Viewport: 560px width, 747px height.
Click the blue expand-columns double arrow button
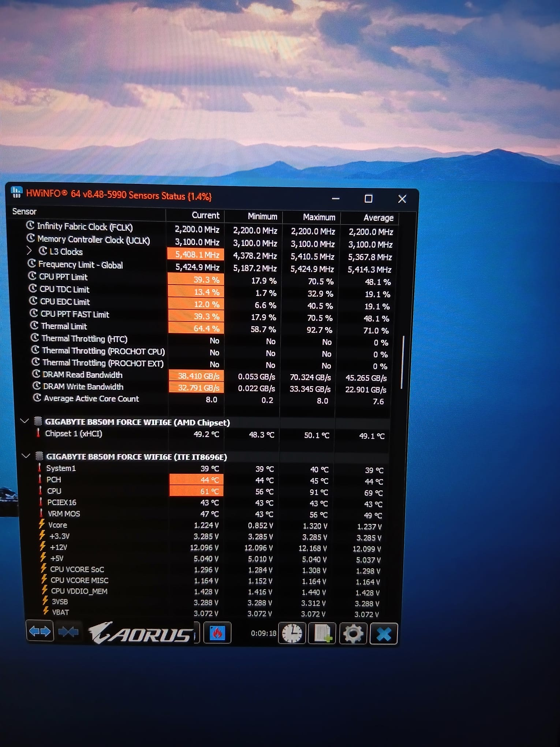[x=40, y=632]
